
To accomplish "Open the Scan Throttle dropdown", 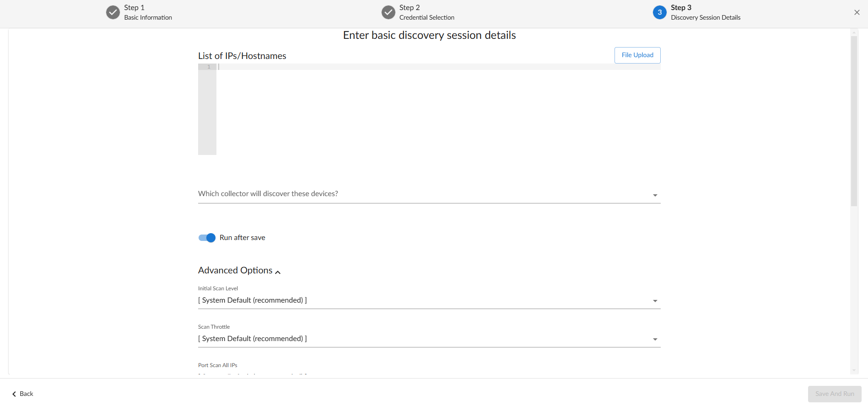I will pyautogui.click(x=429, y=339).
